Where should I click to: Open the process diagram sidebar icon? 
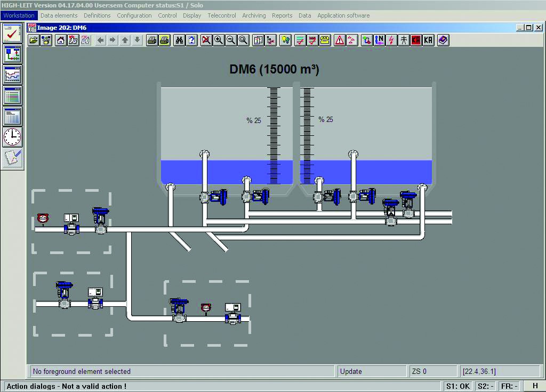[x=12, y=54]
